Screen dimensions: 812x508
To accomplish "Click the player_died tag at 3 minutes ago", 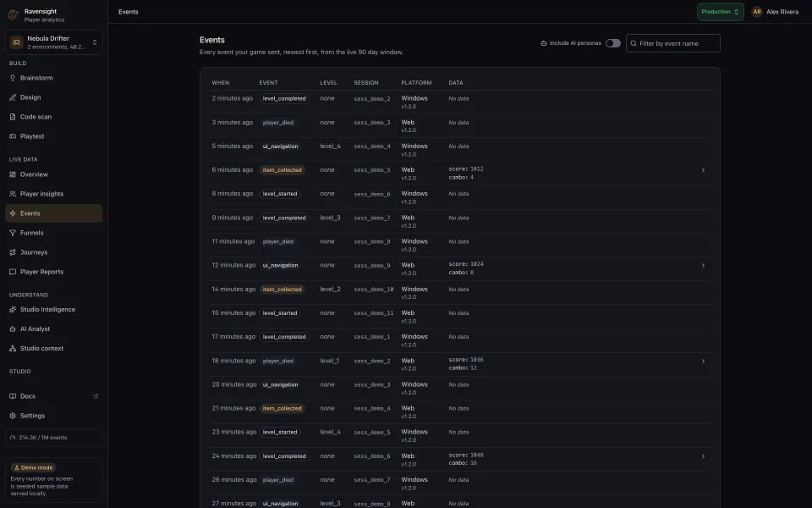I will click(277, 122).
